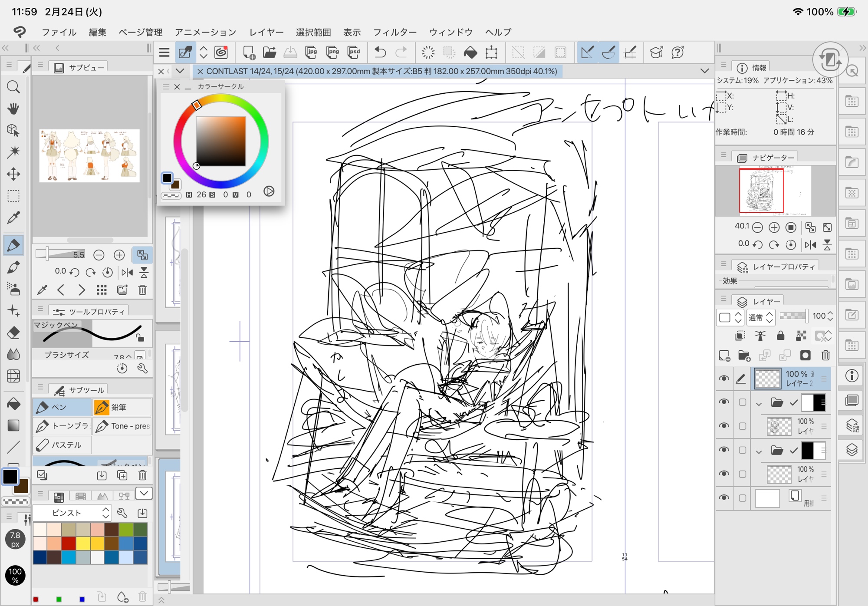Viewport: 868px width, 606px height.
Task: Open the 通常 blend mode dropdown
Action: (x=760, y=317)
